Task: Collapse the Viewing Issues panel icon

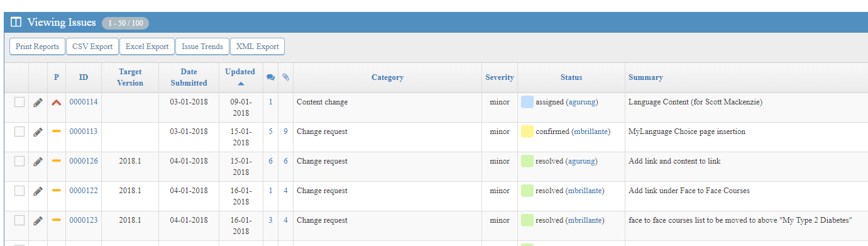Action: click(x=16, y=23)
